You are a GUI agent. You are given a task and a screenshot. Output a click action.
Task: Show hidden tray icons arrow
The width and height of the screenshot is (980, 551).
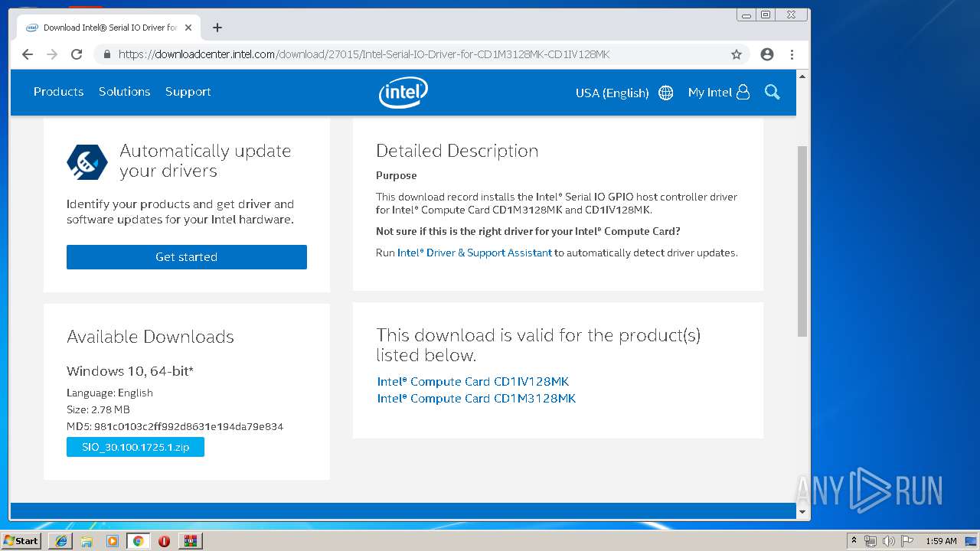854,541
